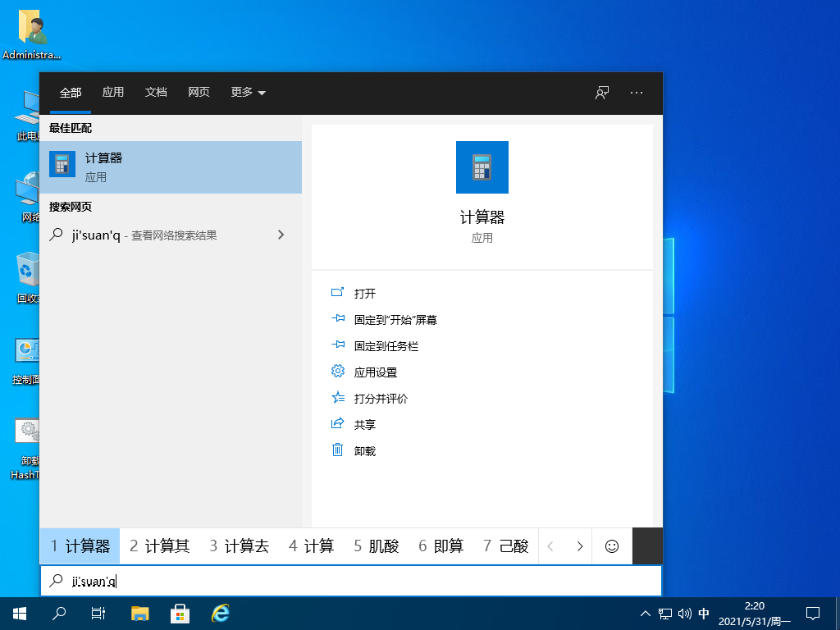Screen dimensions: 840x630
Task: Click the 计算器 app icon in the preview pane
Action: [482, 167]
